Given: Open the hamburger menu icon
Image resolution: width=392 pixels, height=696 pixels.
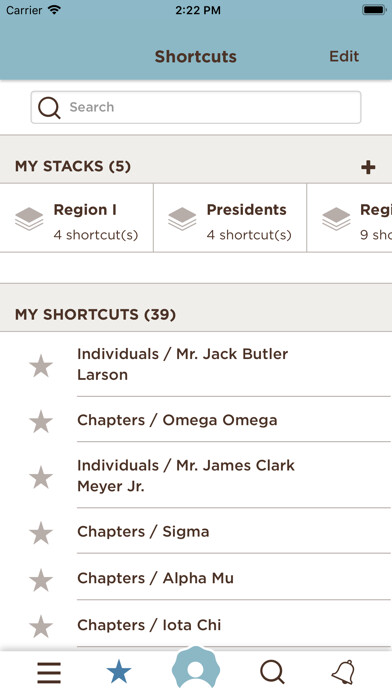Looking at the screenshot, I should pos(49,672).
